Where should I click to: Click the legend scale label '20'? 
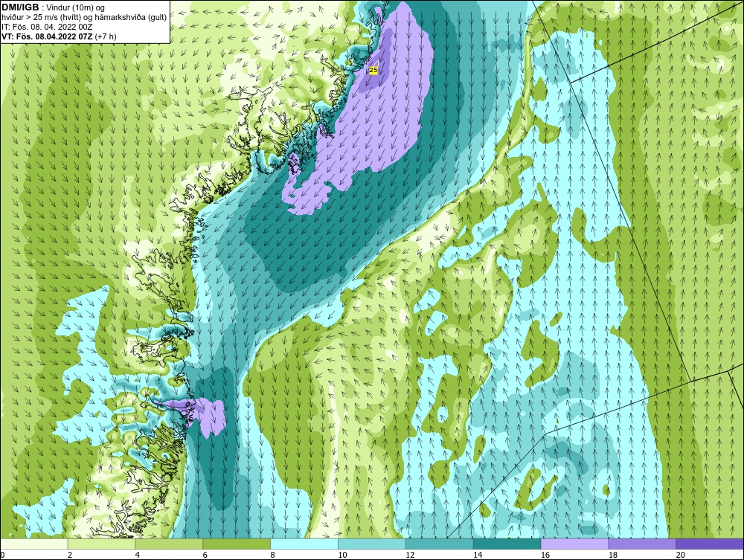pyautogui.click(x=681, y=555)
